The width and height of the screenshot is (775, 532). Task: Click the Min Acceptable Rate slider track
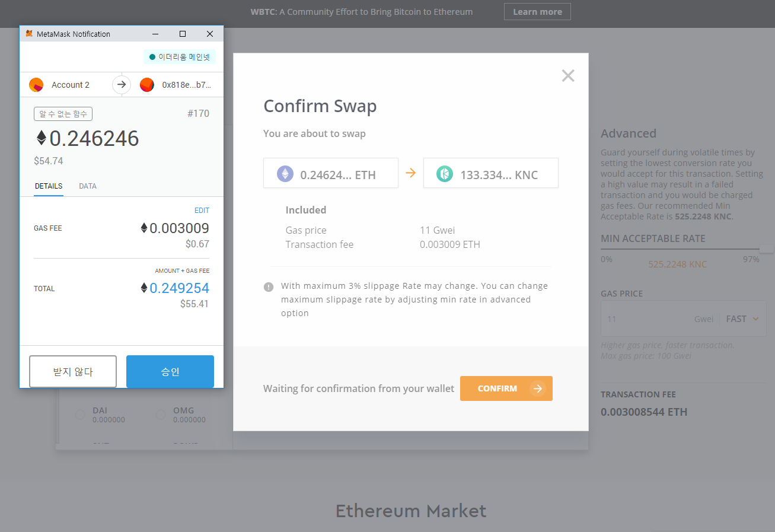[x=680, y=249]
